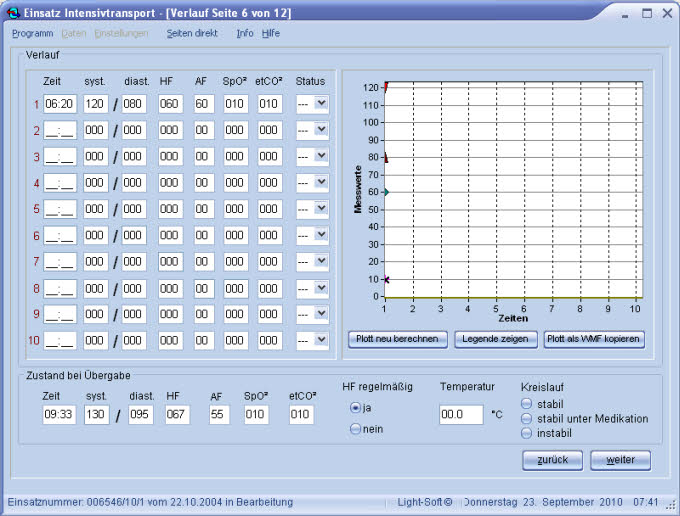Image resolution: width=680 pixels, height=516 pixels.
Task: Click row 1 syst. field showing 120
Action: [x=95, y=104]
